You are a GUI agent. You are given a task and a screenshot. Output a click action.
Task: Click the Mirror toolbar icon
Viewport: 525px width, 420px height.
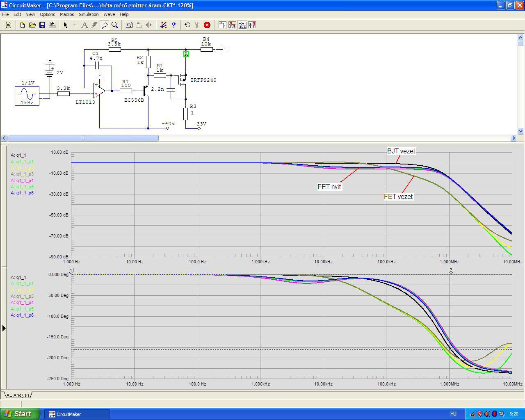(x=149, y=25)
